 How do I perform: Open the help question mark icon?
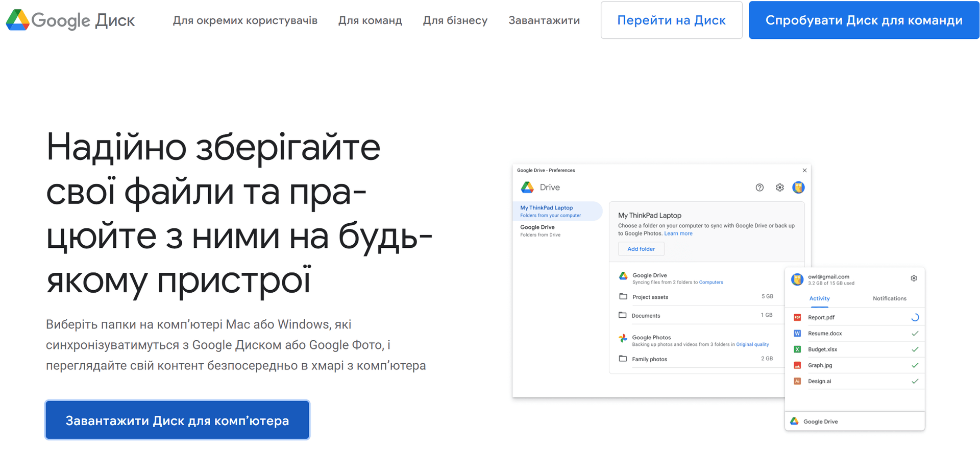759,188
